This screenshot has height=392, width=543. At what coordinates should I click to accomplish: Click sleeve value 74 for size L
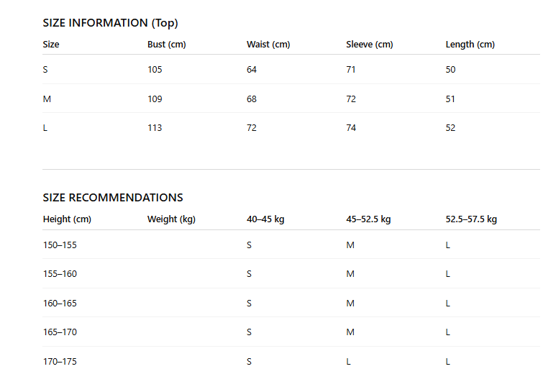(351, 128)
